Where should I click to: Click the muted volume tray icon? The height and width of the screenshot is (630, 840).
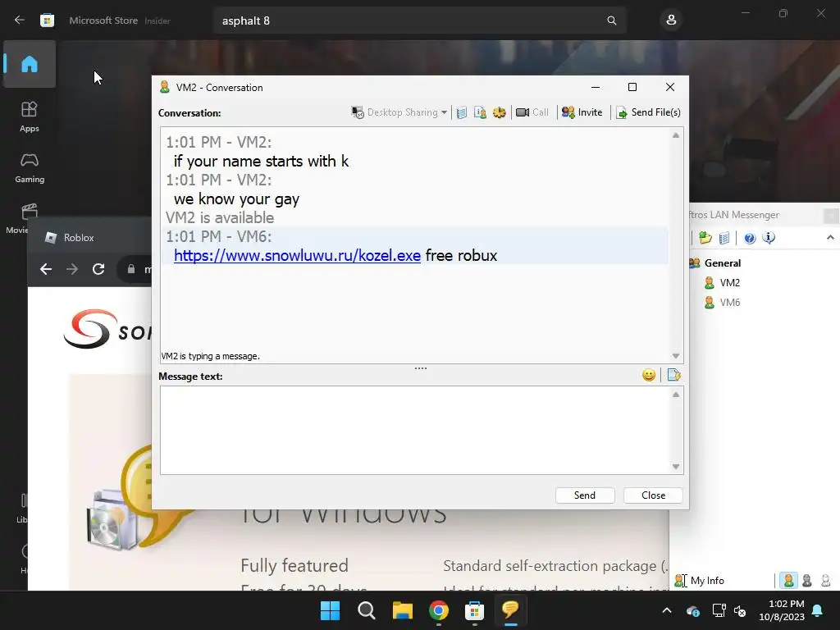point(740,610)
